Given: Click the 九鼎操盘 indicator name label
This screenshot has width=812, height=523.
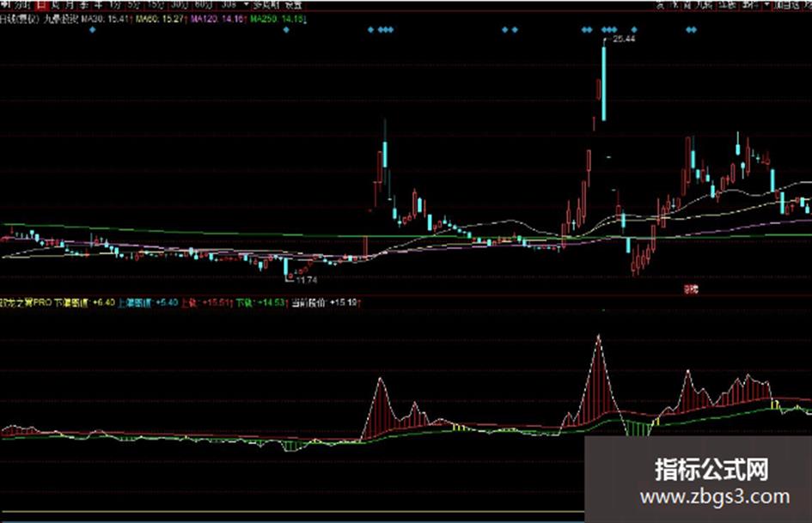Looking at the screenshot, I should coord(61,19).
